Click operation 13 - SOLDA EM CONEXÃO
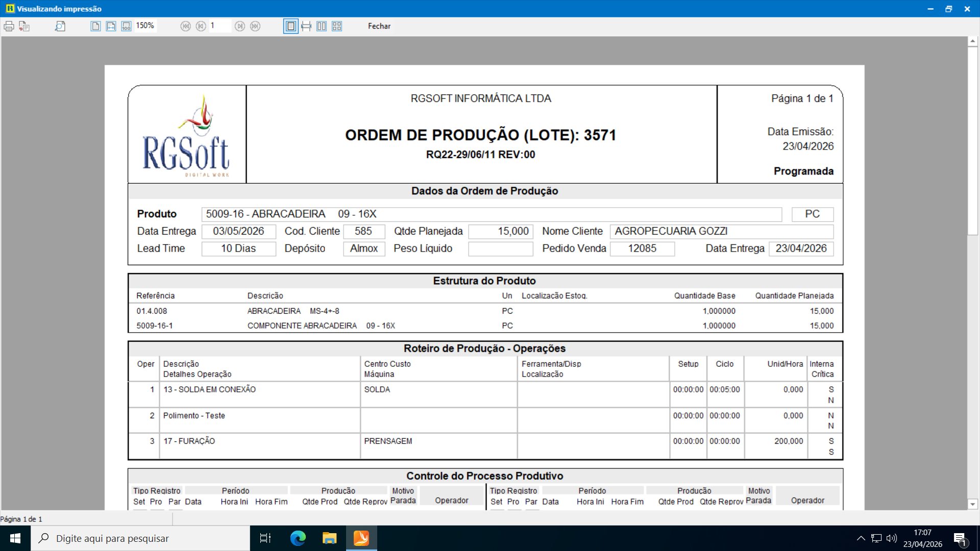 pos(209,390)
